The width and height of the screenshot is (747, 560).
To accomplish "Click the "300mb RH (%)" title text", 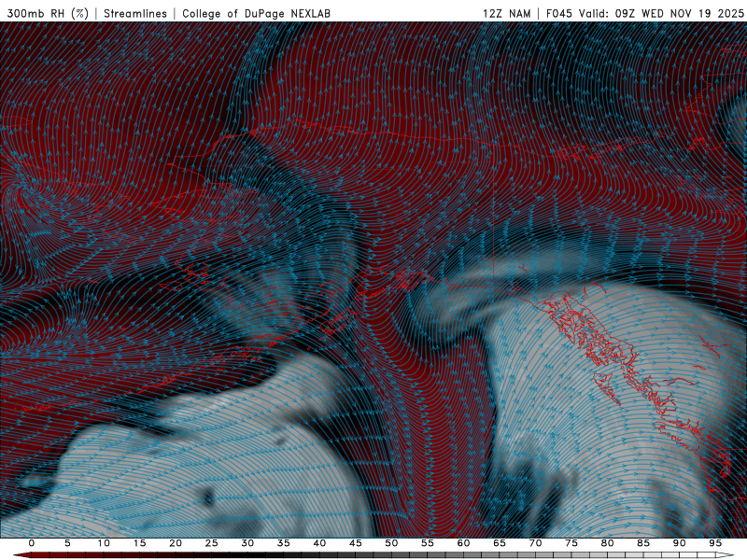I will 49,13.
